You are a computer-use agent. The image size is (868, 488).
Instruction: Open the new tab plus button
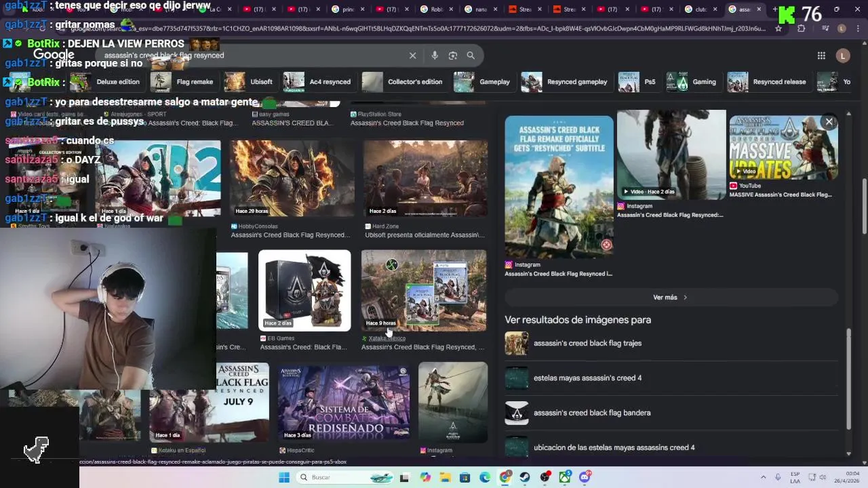pos(774,9)
